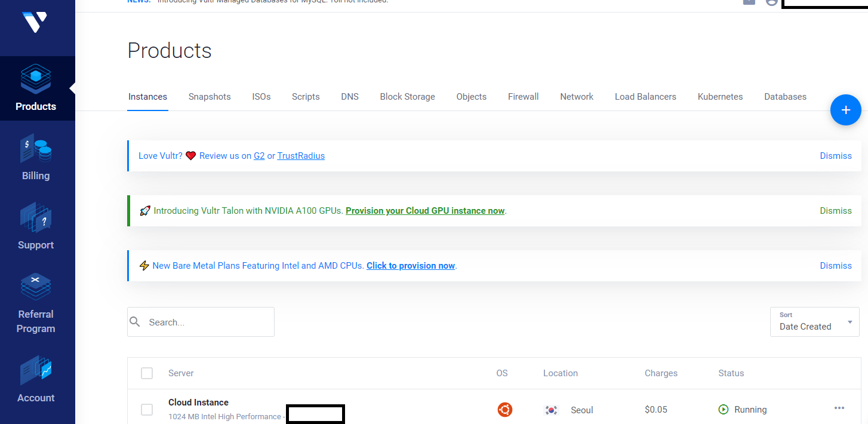Open Billing section in sidebar
The height and width of the screenshot is (424, 868).
coord(36,158)
